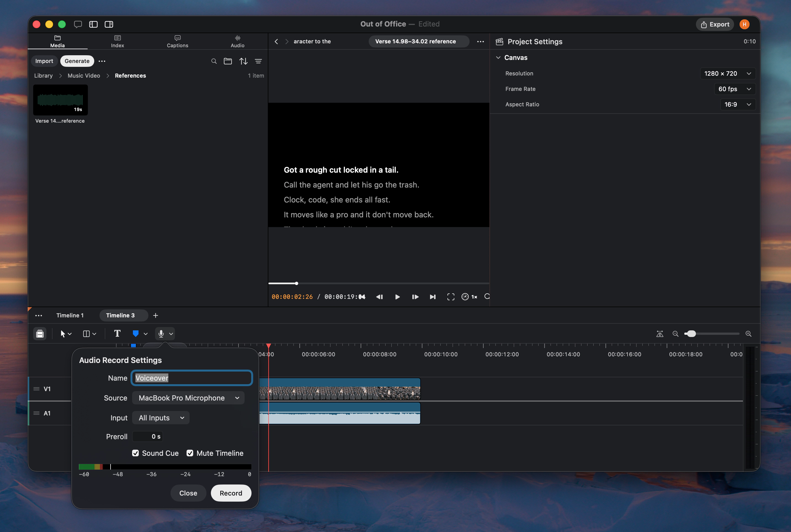
Task: Click the zoom-to-fit timeline icon
Action: pos(660,334)
